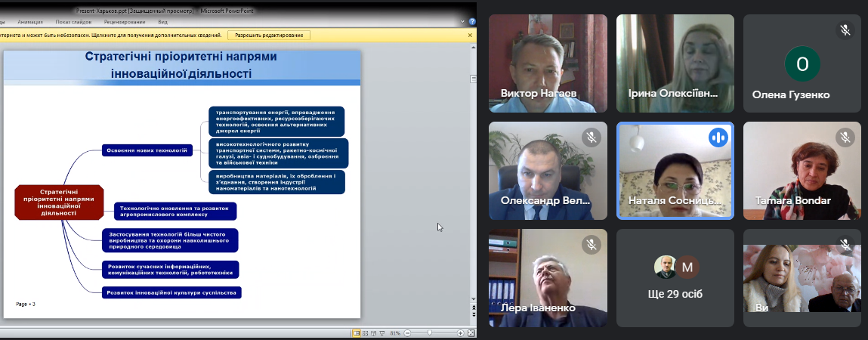The image size is (868, 340).
Task: Click Олександр Вел... muted microphone icon
Action: (x=592, y=138)
